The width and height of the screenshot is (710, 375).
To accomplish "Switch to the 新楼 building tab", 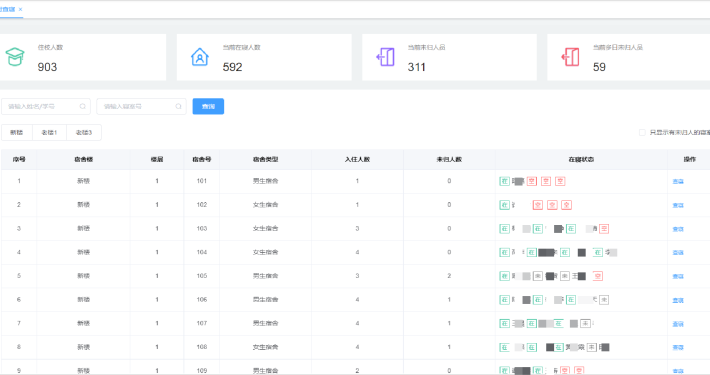I will click(x=17, y=132).
